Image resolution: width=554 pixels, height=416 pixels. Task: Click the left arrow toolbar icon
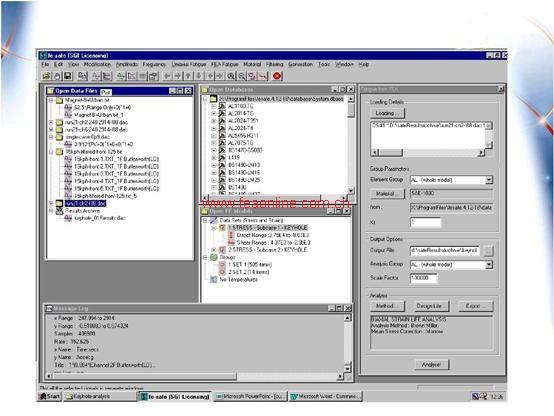(167, 76)
